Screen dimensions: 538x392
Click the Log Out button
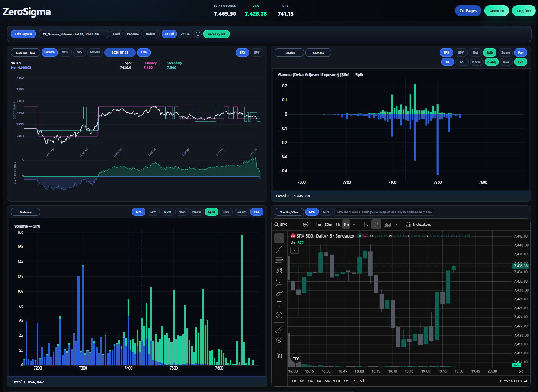(x=524, y=11)
